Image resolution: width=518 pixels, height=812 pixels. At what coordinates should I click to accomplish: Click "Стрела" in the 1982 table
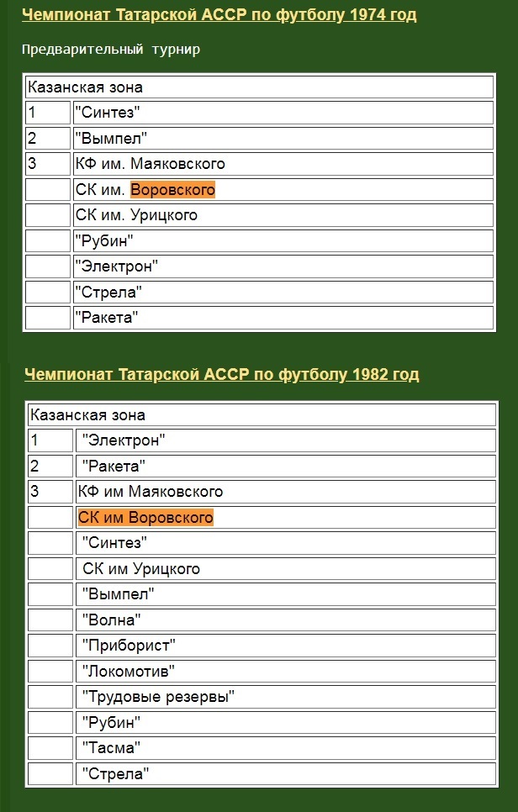click(115, 773)
